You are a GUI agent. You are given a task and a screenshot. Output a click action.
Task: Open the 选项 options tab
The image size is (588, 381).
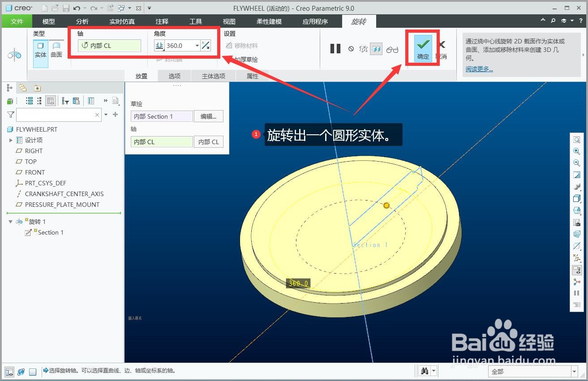pyautogui.click(x=175, y=76)
